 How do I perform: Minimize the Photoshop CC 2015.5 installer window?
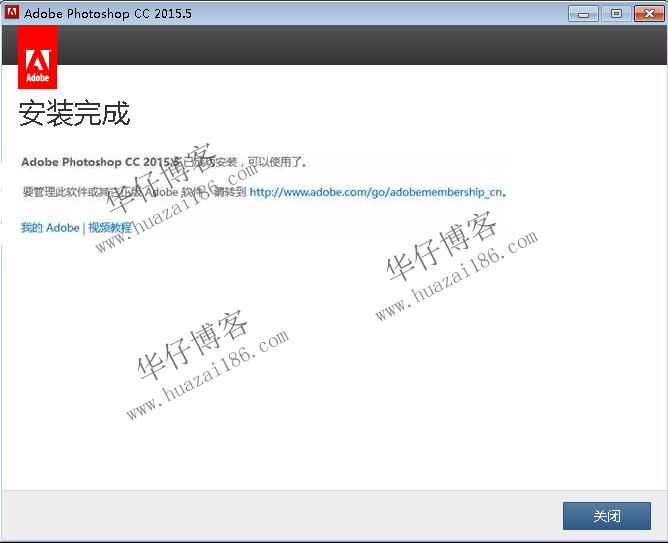coord(583,14)
